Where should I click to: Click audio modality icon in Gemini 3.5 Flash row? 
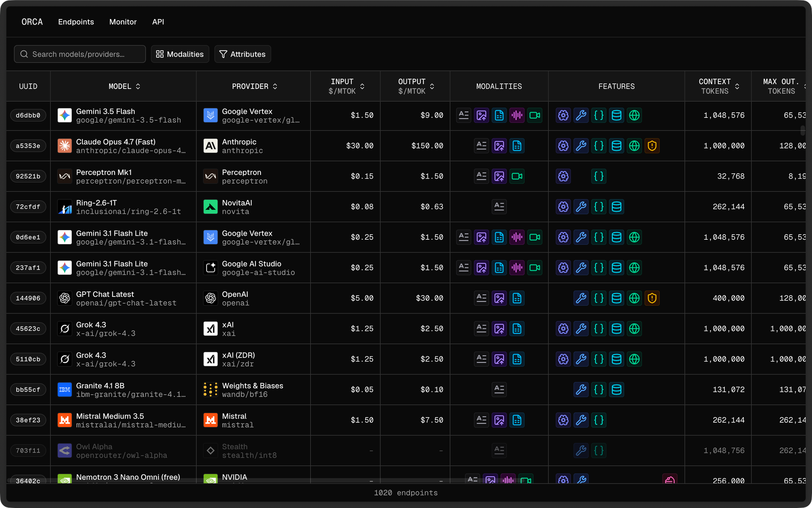[x=517, y=115]
